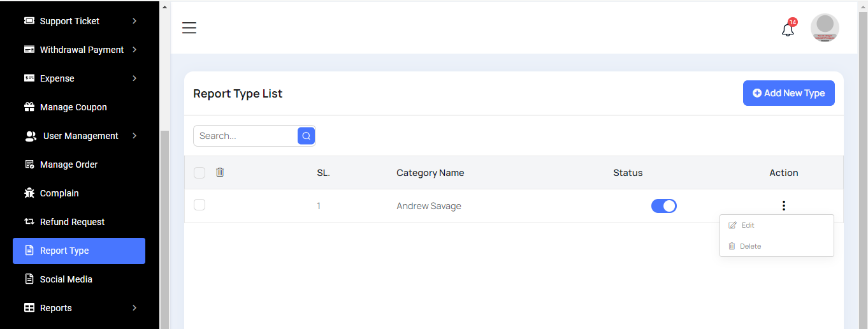
Task: Click the bulk delete trash icon
Action: click(x=220, y=172)
